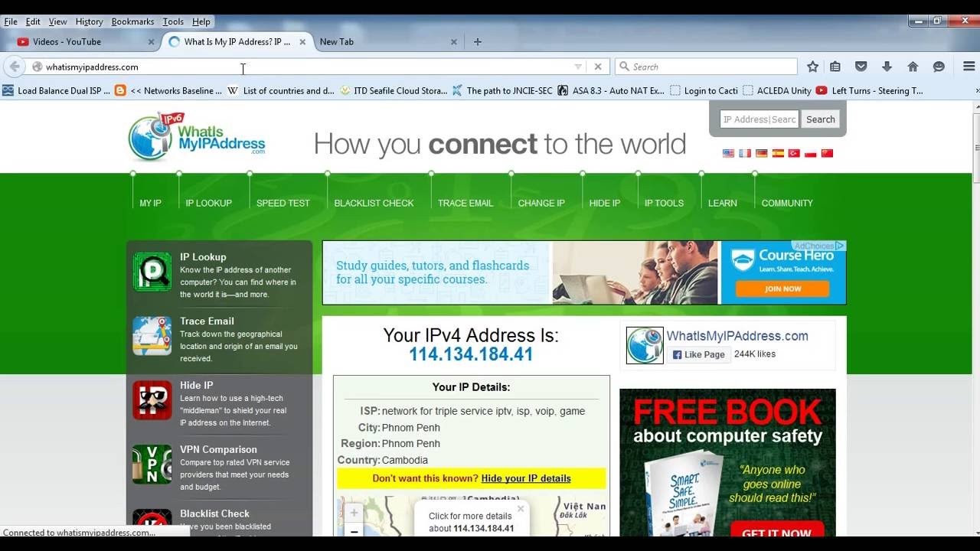This screenshot has height=551, width=980.
Task: Open the Bookmarks menu
Action: point(132,21)
